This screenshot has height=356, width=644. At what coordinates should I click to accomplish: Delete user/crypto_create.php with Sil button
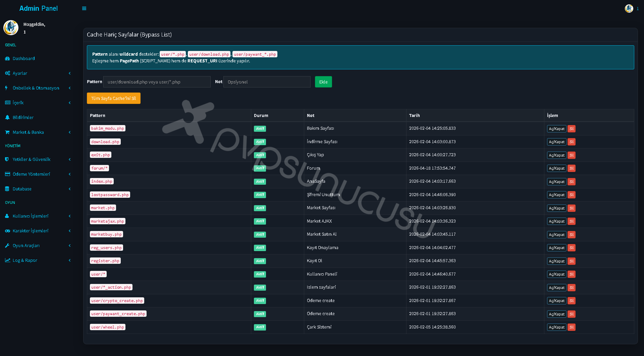(572, 301)
